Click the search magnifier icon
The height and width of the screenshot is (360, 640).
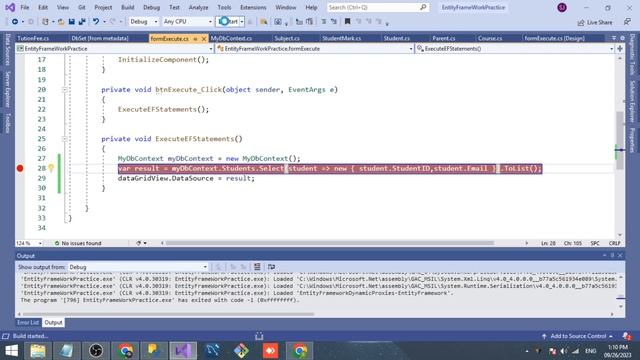pyautogui.click(x=423, y=7)
